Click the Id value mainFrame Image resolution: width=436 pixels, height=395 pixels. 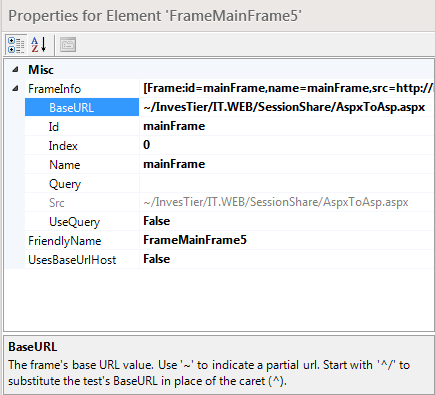[174, 126]
